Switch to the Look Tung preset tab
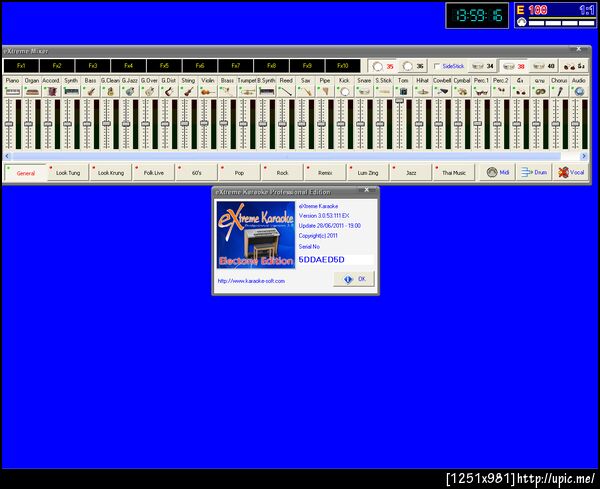Image resolution: width=600 pixels, height=489 pixels. pyautogui.click(x=68, y=173)
